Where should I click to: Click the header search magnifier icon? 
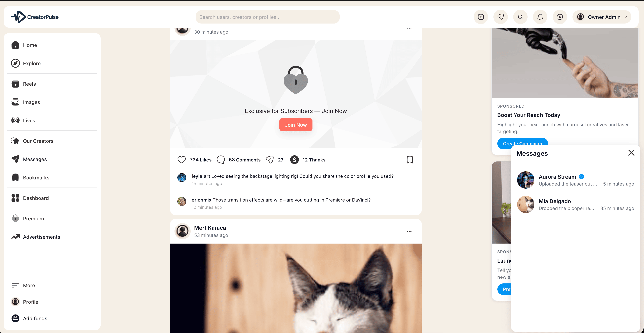[x=520, y=17]
